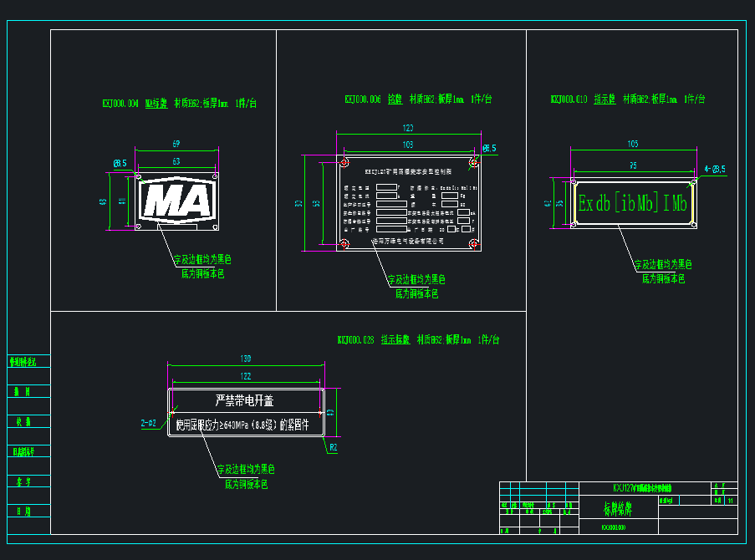Select the 使用屈服应力≥640MPa fastener text line
The height and width of the screenshot is (560, 755).
click(242, 425)
